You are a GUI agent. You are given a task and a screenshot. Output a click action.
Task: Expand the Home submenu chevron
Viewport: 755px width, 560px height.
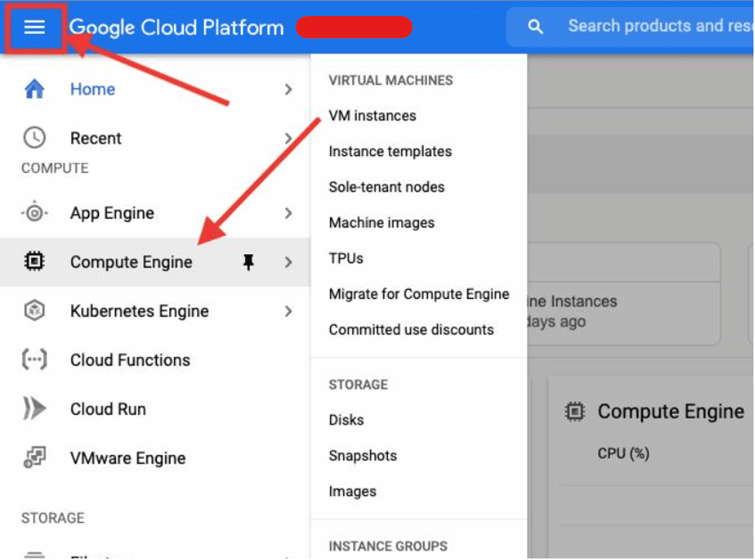[x=289, y=88]
